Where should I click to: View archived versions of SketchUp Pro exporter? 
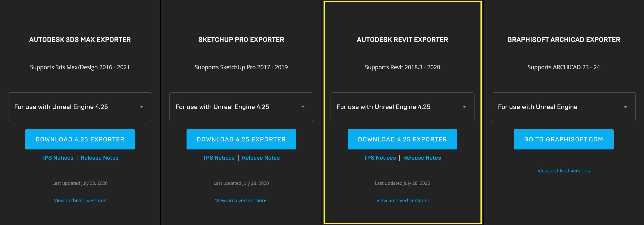[x=241, y=201]
